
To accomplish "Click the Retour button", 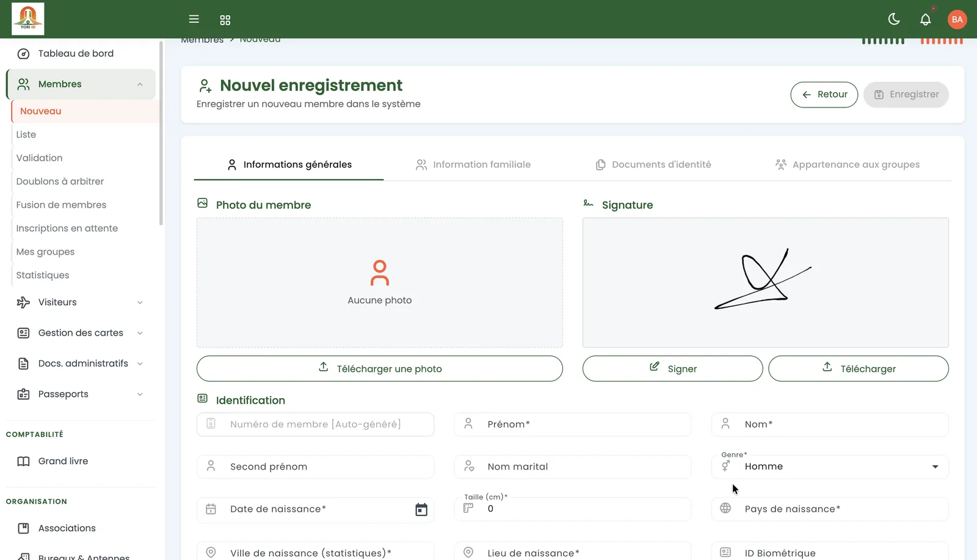I will tap(824, 95).
